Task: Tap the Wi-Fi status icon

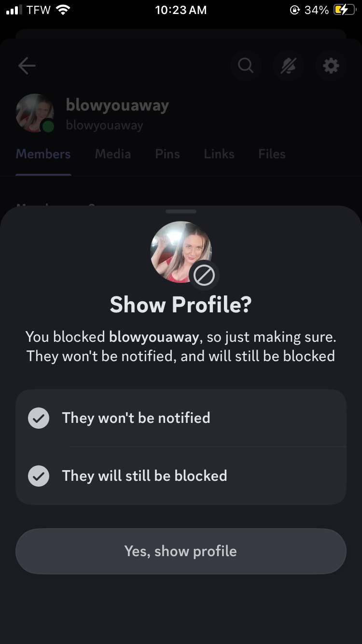Action: click(x=63, y=10)
